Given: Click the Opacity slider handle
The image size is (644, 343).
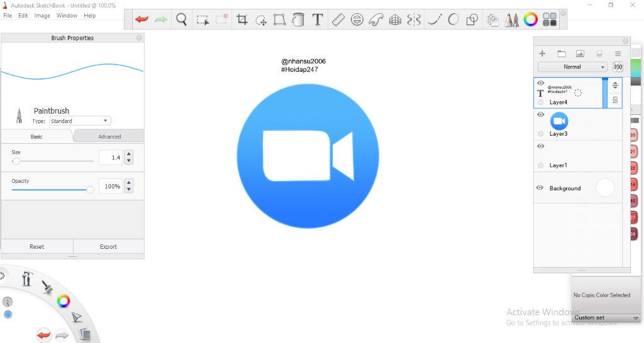Looking at the screenshot, I should (x=89, y=190).
